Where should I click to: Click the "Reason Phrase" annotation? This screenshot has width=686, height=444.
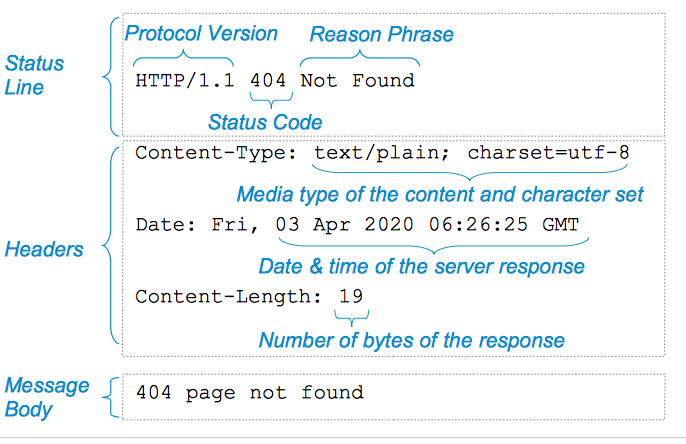click(381, 35)
